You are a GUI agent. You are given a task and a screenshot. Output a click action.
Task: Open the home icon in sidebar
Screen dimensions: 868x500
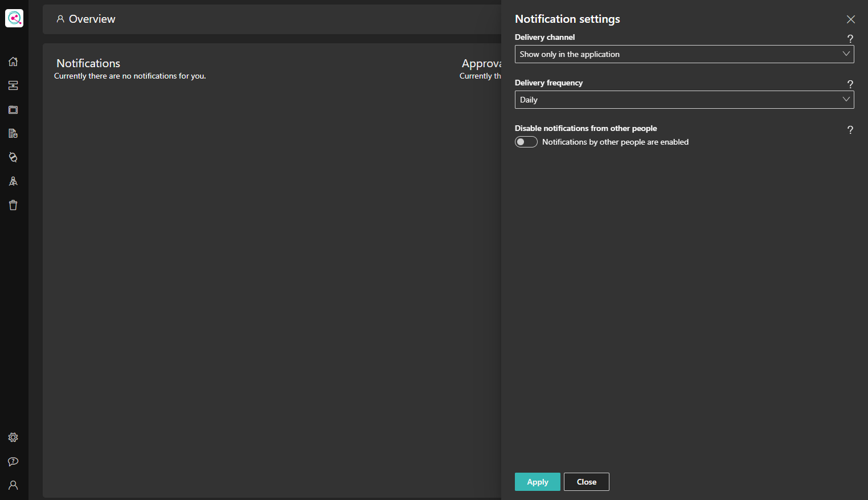pos(13,62)
